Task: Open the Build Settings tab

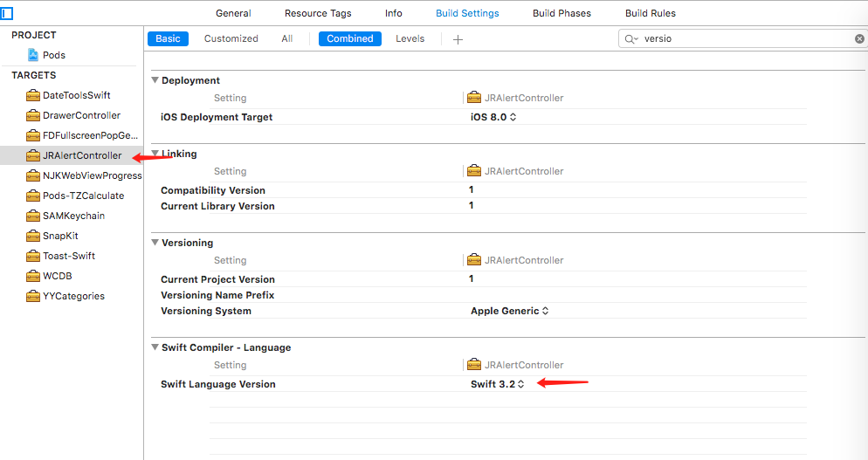Action: (x=467, y=13)
